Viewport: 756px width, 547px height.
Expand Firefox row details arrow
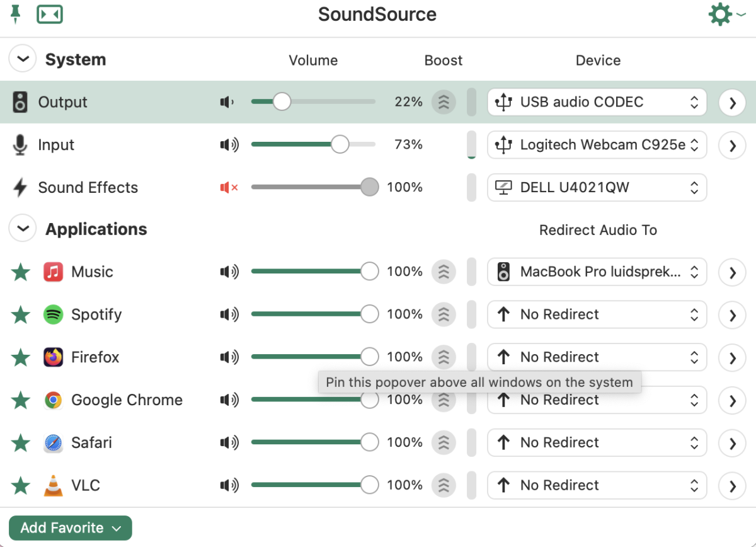click(x=732, y=357)
